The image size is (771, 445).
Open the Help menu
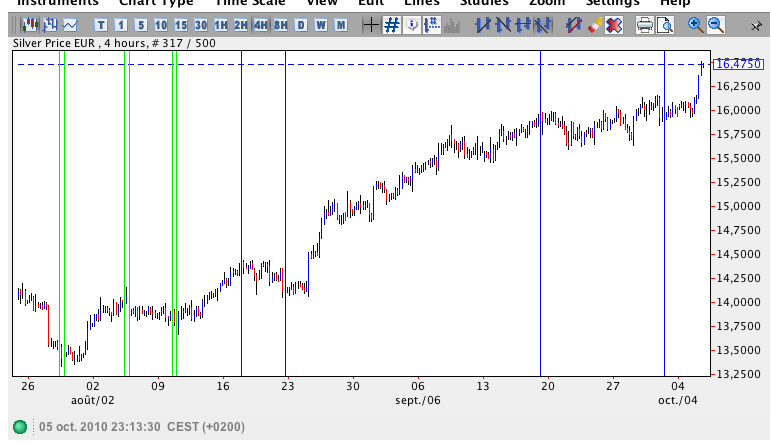pos(675,3)
